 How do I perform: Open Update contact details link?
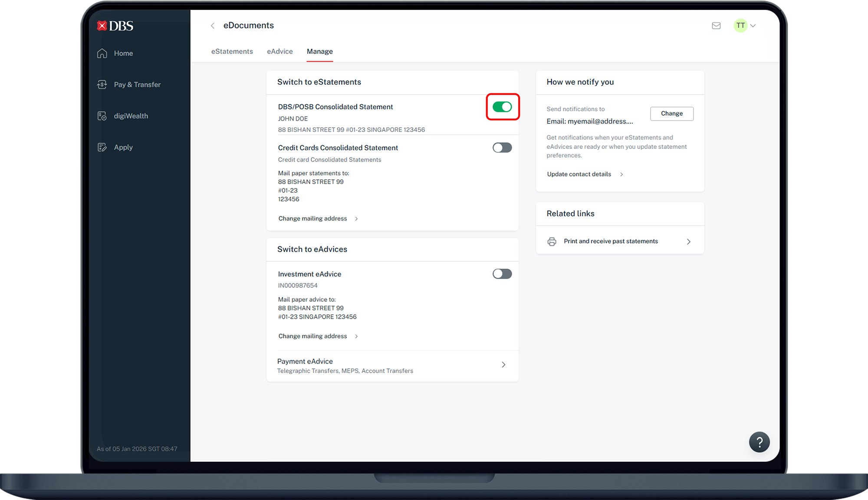click(x=579, y=174)
